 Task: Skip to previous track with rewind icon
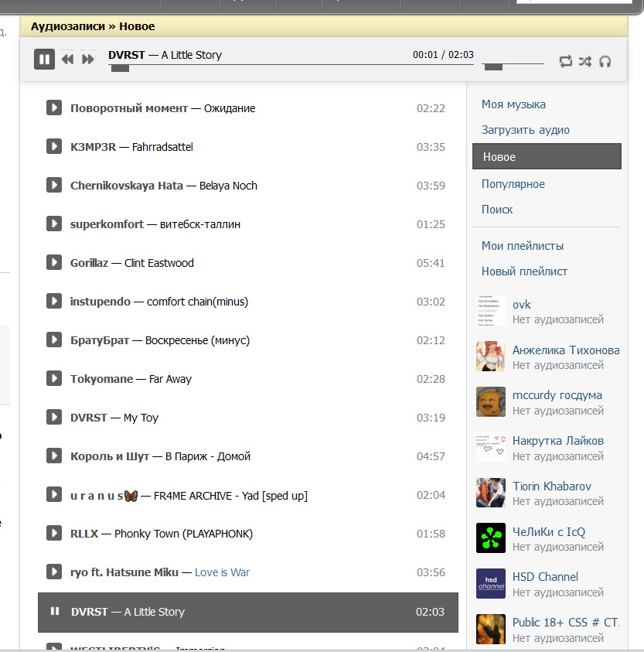click(x=67, y=60)
